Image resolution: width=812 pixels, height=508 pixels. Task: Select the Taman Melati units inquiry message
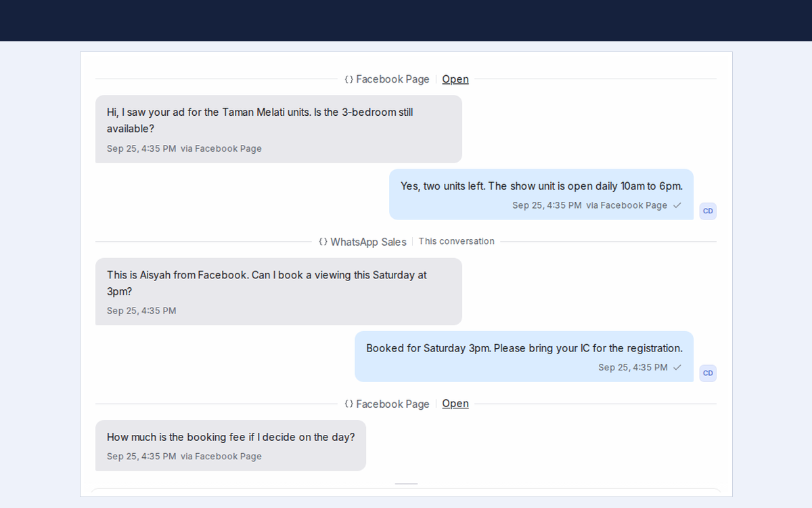[279, 129]
